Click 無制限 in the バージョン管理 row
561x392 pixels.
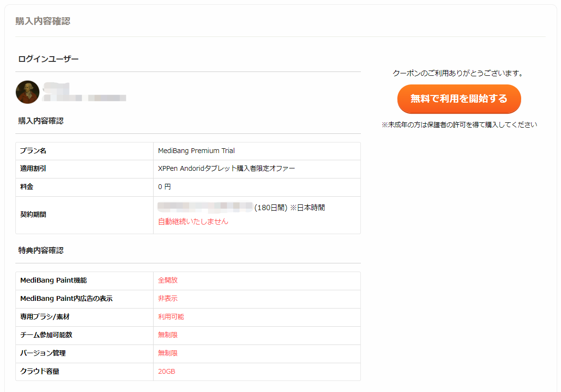tap(168, 353)
